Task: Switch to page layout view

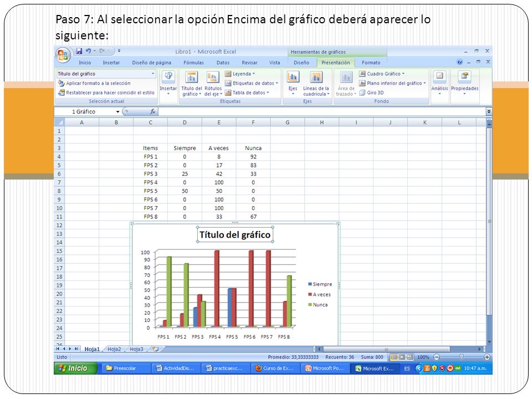Action: coord(402,357)
